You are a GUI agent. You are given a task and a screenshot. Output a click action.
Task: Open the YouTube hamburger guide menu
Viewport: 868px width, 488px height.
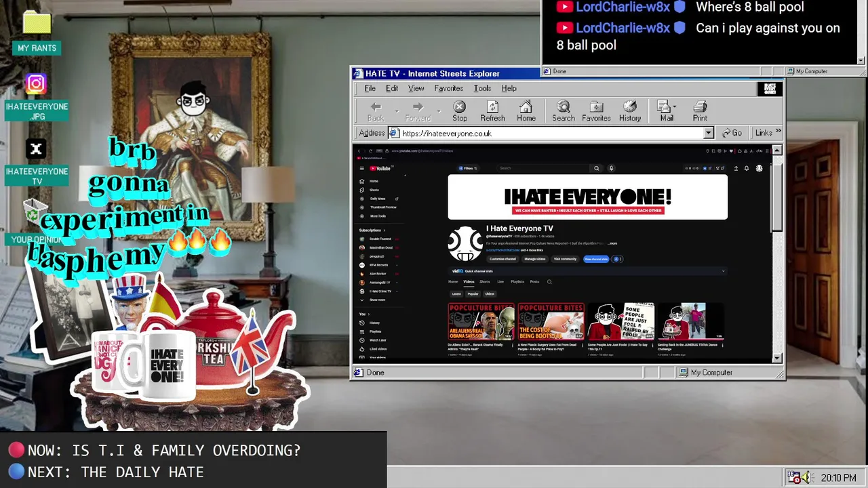coord(362,168)
